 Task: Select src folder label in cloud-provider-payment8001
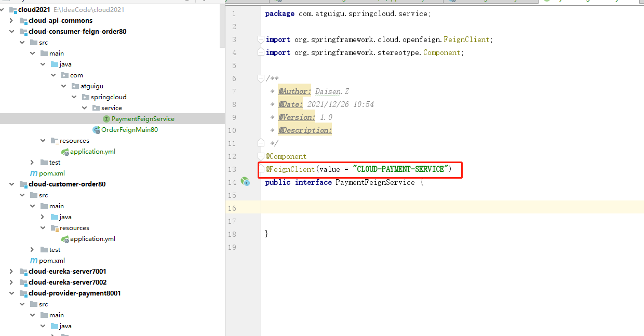pyautogui.click(x=43, y=304)
